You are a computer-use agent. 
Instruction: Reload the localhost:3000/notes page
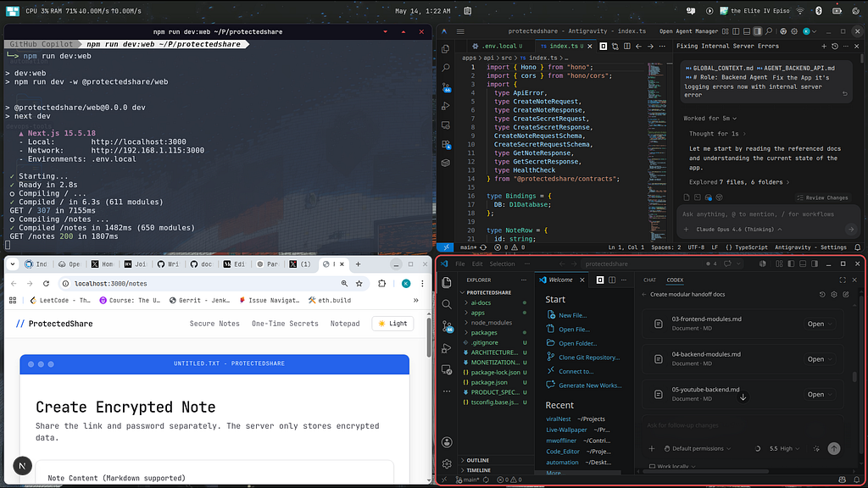point(46,283)
